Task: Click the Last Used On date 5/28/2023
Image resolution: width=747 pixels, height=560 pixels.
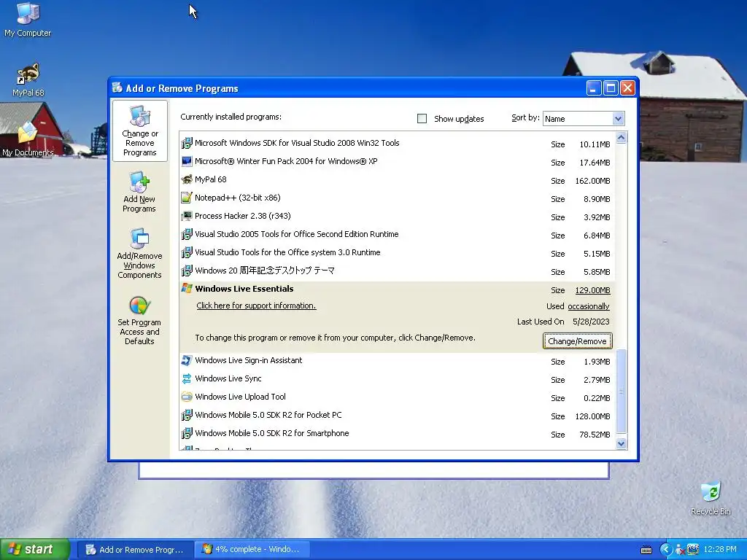Action: click(x=591, y=322)
